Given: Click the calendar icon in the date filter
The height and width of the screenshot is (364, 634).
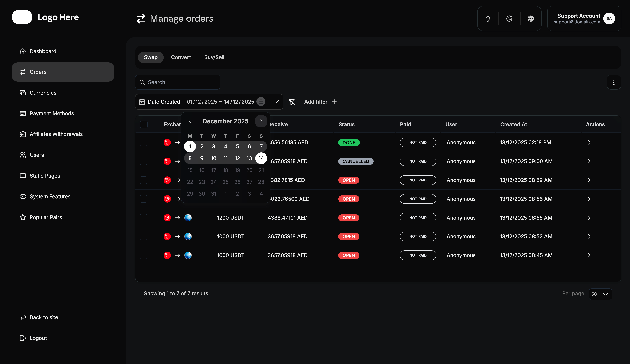Looking at the screenshot, I should pos(261,101).
